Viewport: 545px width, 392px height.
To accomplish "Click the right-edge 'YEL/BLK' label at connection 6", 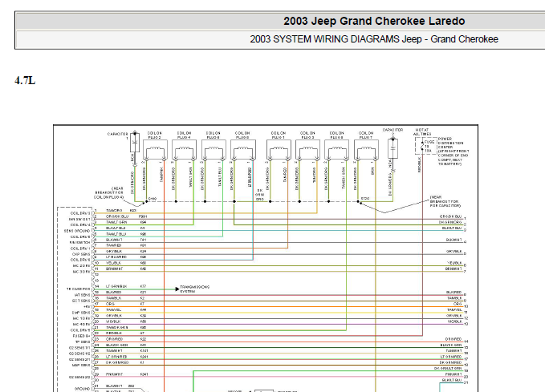I will [454, 263].
